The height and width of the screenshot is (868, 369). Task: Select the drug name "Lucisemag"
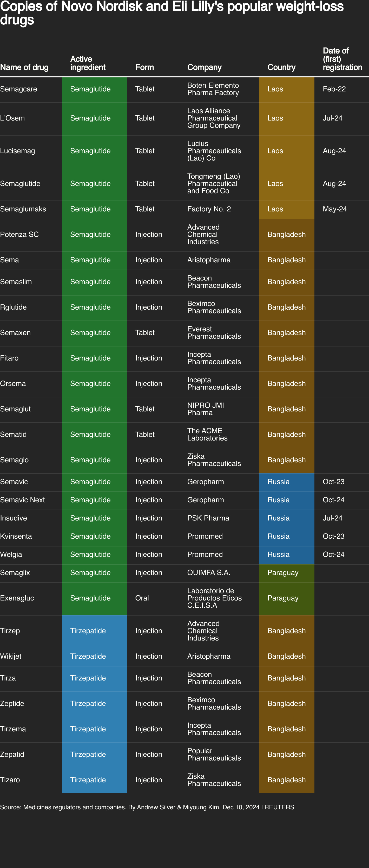coord(17,151)
